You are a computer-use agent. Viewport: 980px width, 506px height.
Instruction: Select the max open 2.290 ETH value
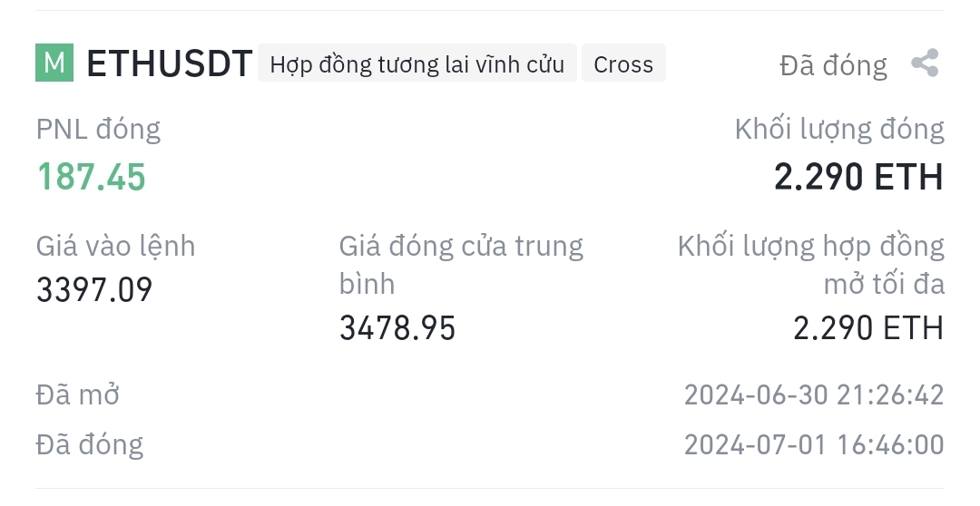(868, 328)
